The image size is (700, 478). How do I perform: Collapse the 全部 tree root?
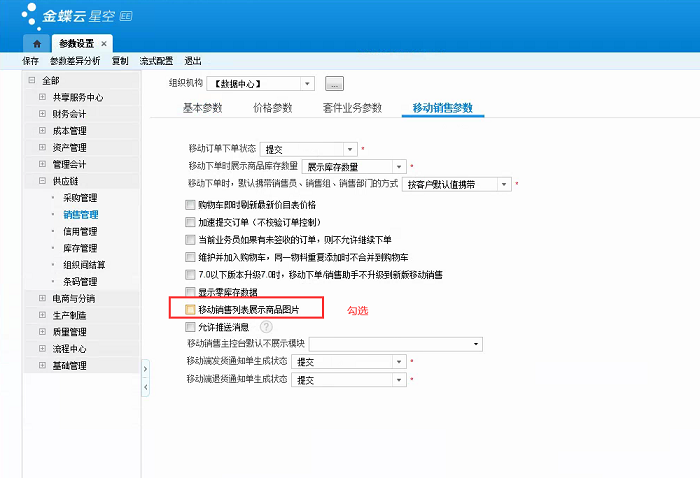click(x=32, y=80)
